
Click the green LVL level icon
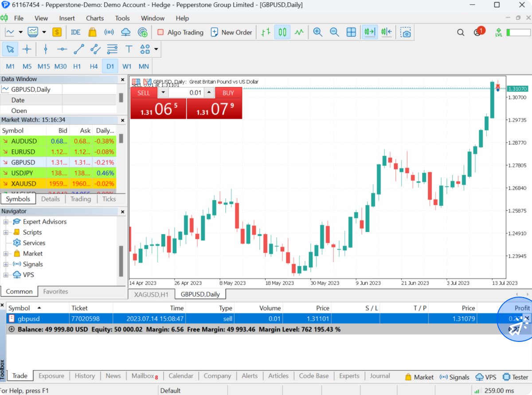(x=499, y=32)
